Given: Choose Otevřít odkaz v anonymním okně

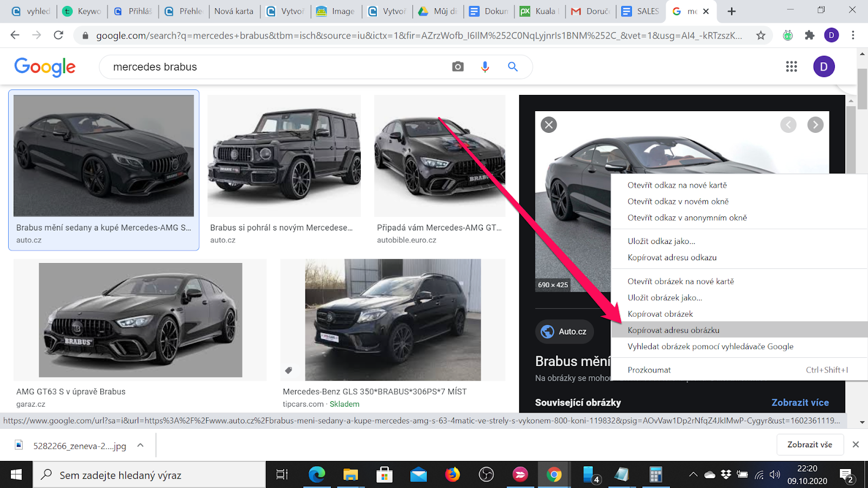Looking at the screenshot, I should (739, 217).
